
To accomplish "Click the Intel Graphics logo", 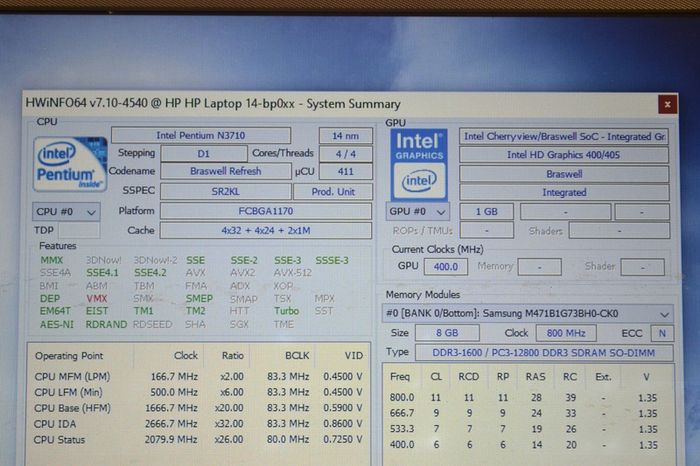I will pos(419,165).
